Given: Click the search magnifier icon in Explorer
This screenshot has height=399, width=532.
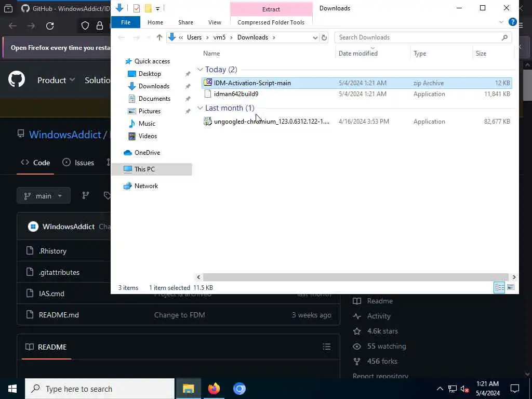Looking at the screenshot, I should 504,37.
